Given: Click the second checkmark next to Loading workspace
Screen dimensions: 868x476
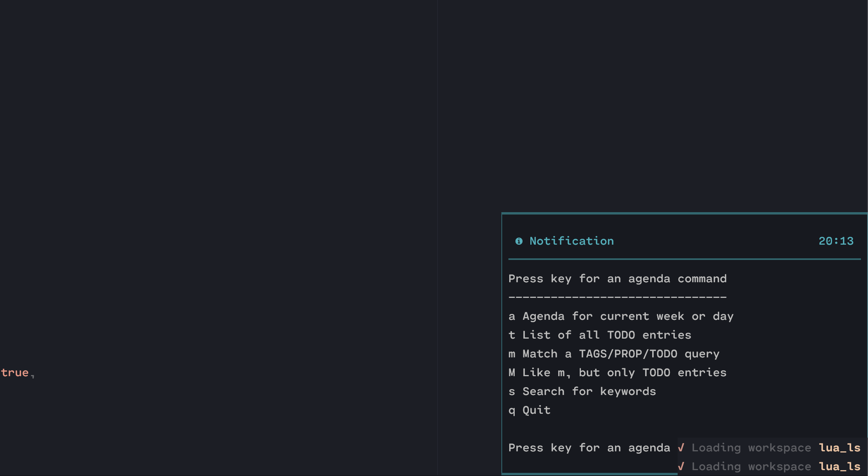Looking at the screenshot, I should click(x=682, y=466).
